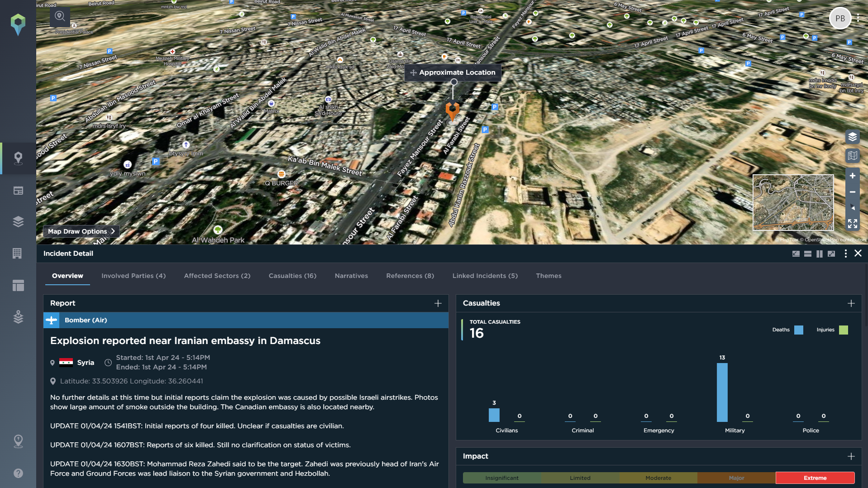Minimize the Incident Detail panel to bottom
This screenshot has height=488, width=868.
[x=796, y=254]
